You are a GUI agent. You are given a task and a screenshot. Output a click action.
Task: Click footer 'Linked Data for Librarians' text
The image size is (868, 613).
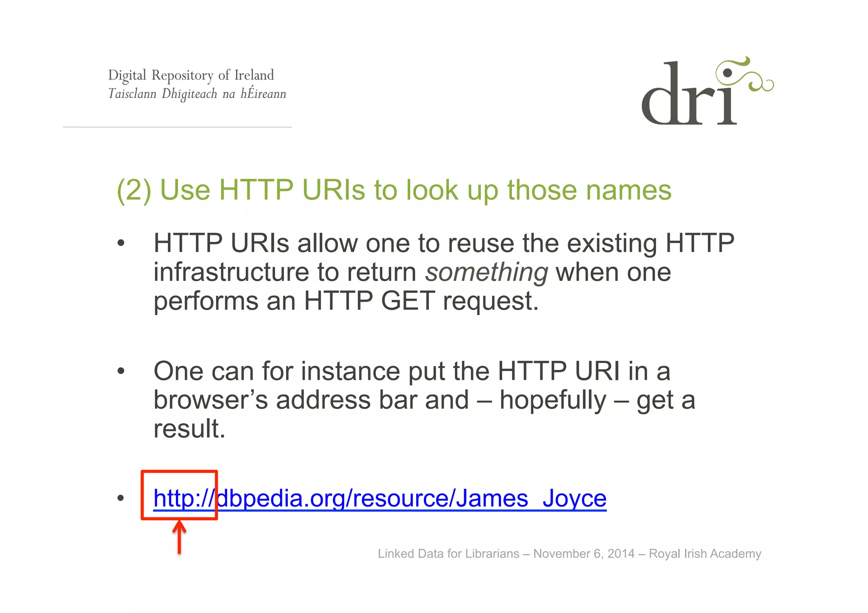(448, 554)
